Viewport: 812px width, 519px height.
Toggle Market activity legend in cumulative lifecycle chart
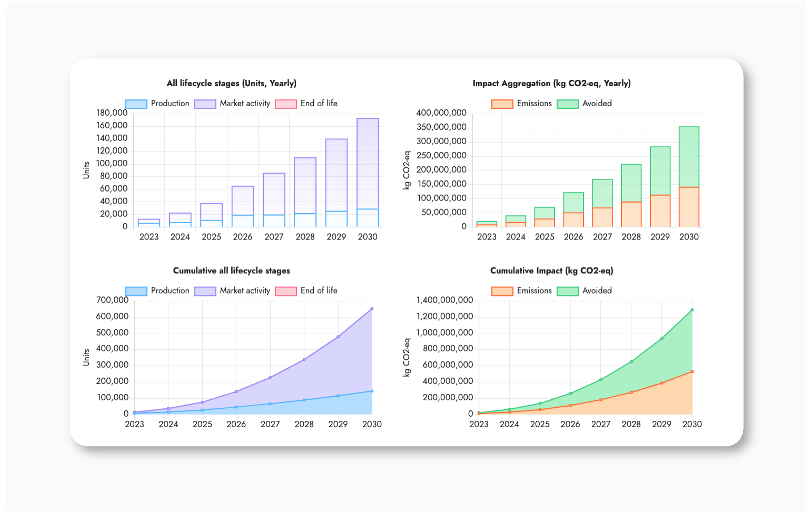[232, 291]
